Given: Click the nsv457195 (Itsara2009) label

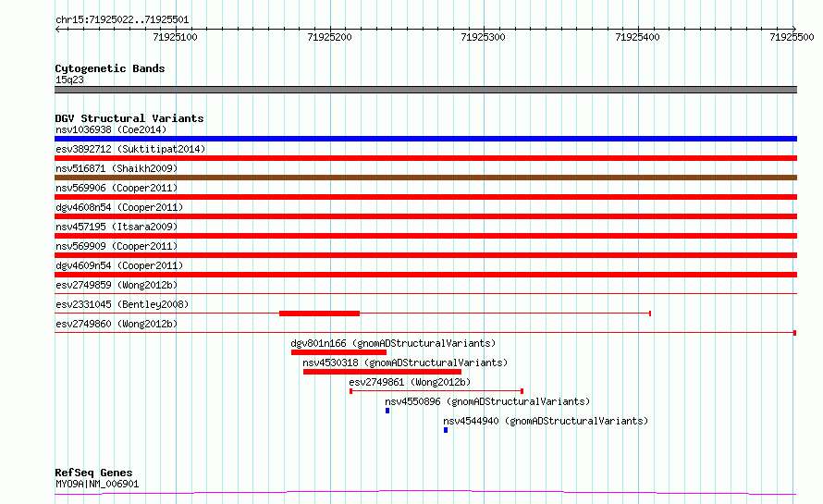Looking at the screenshot, I should [x=117, y=227].
